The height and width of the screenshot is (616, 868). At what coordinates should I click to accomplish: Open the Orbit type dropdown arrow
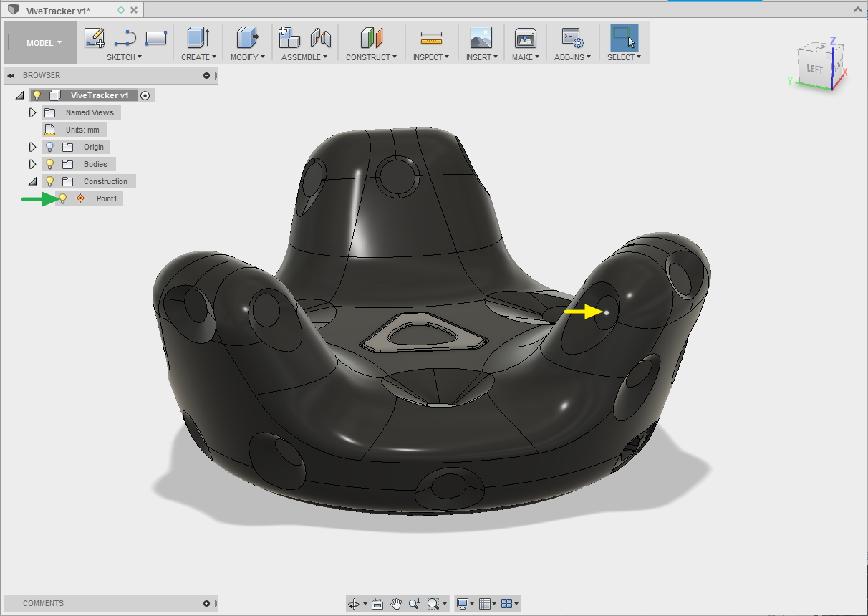[x=365, y=604]
